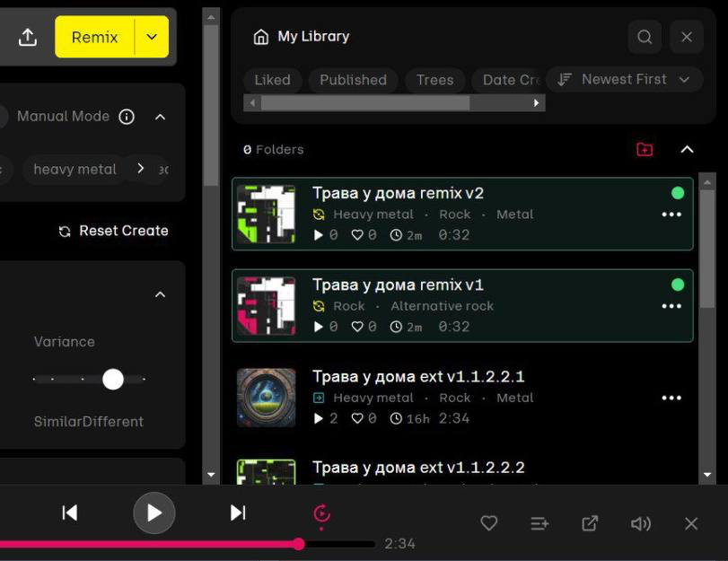
Task: Toggle the volume speaker icon
Action: (x=641, y=524)
